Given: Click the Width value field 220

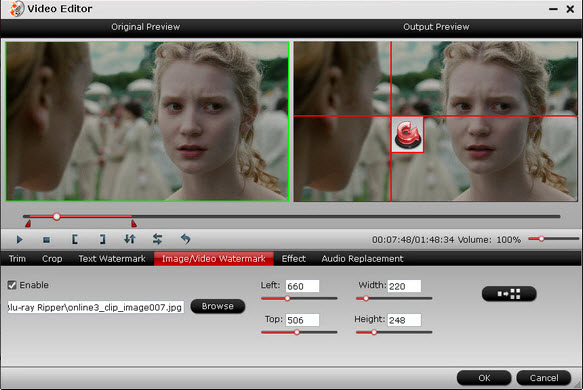Looking at the screenshot, I should (x=404, y=286).
